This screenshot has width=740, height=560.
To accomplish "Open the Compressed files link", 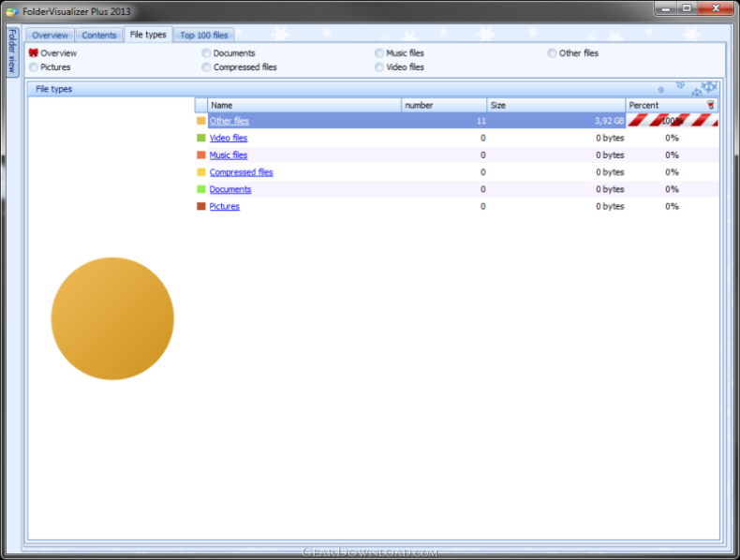I will [241, 172].
